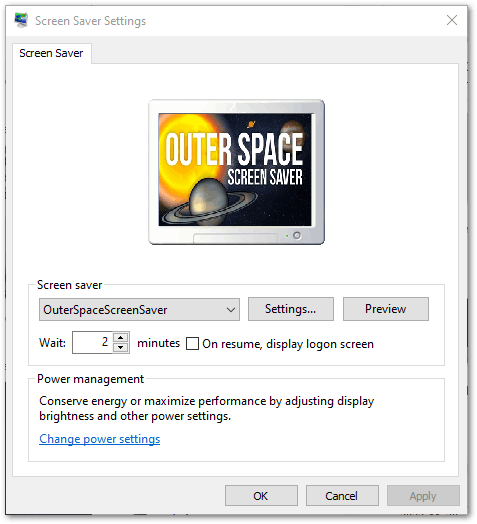Click the greyed-out Apply button

click(423, 496)
